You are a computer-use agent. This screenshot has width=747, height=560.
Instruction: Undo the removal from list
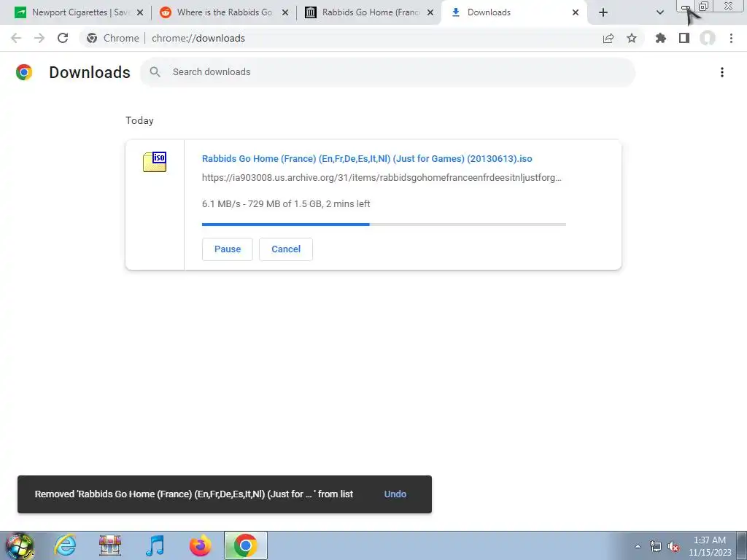395,494
